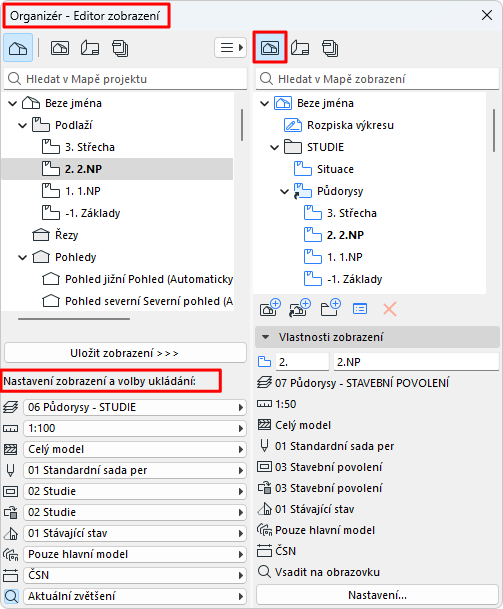Switch left panel to View Map icon

(60, 48)
